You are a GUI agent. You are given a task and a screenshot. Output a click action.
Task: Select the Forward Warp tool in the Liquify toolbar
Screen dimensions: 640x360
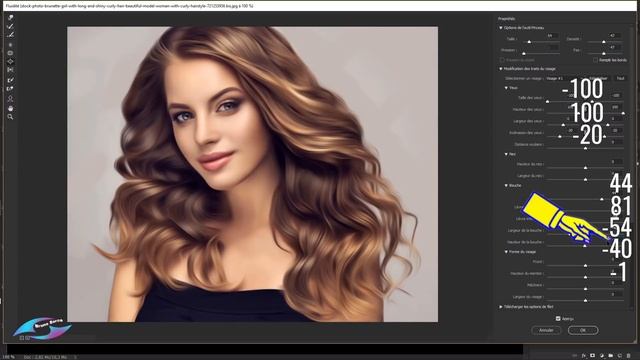pos(10,18)
